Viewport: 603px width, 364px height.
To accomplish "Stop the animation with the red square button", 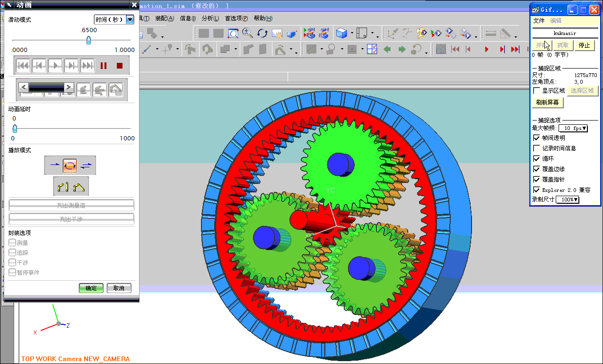I will click(120, 66).
